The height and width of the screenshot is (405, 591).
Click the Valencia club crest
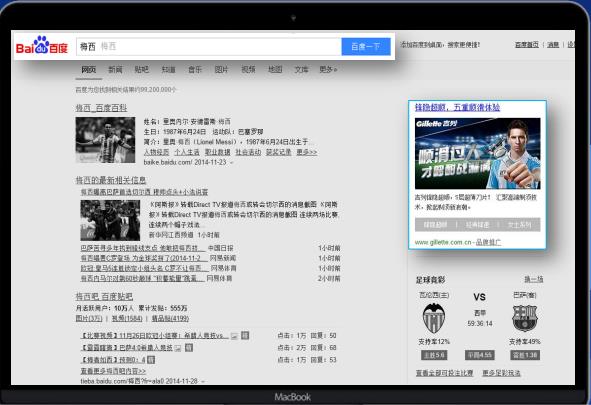click(434, 318)
